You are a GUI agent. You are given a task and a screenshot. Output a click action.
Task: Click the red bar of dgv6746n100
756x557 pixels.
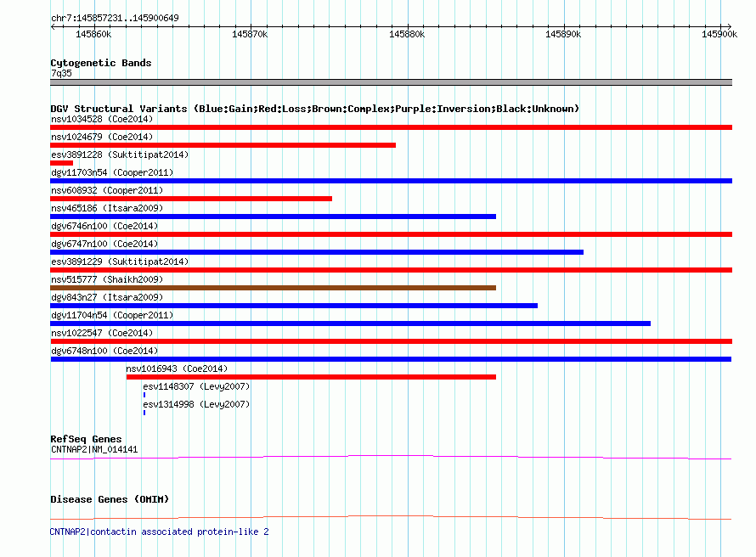click(x=391, y=234)
